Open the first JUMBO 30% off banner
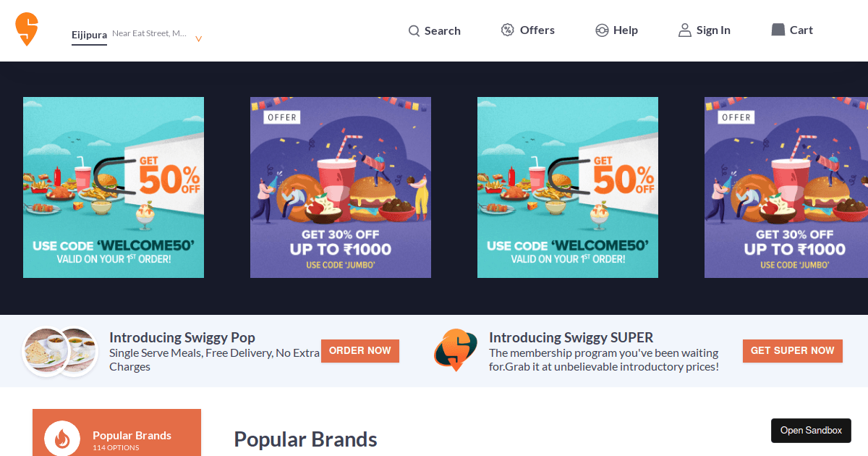Image resolution: width=868 pixels, height=456 pixels. tap(341, 187)
